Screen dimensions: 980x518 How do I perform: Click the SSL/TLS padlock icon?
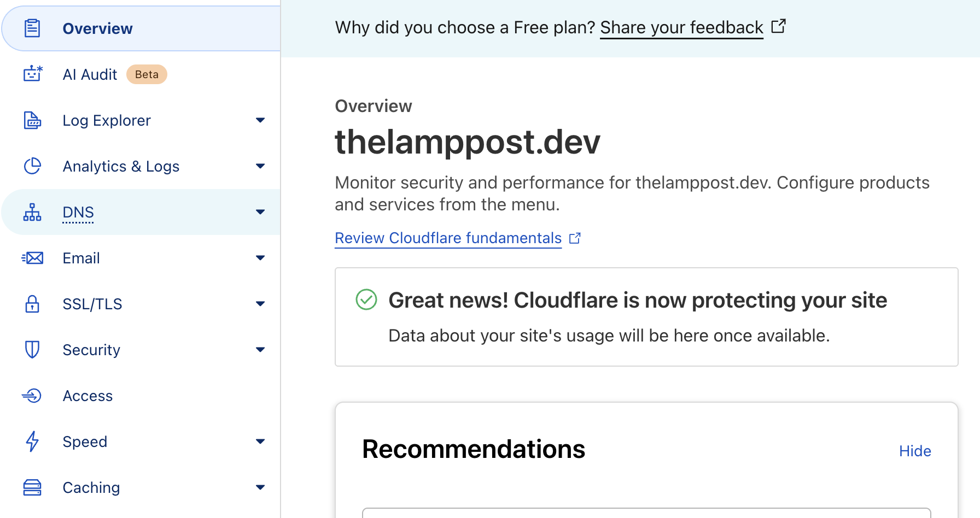tap(32, 304)
